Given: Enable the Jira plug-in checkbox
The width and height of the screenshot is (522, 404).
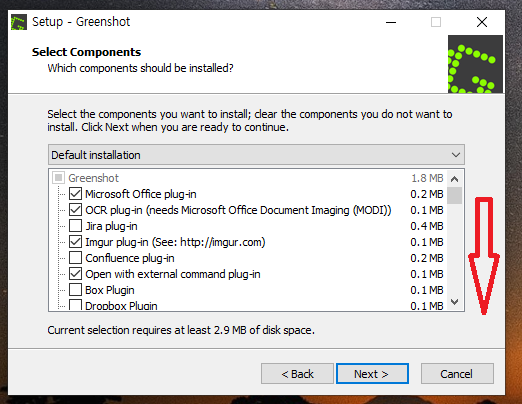Looking at the screenshot, I should coord(75,226).
